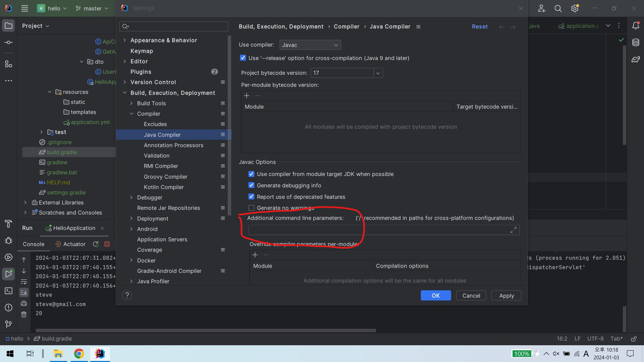Image resolution: width=644 pixels, height=362 pixels.
Task: Expand the Docker settings node
Action: [131, 260]
